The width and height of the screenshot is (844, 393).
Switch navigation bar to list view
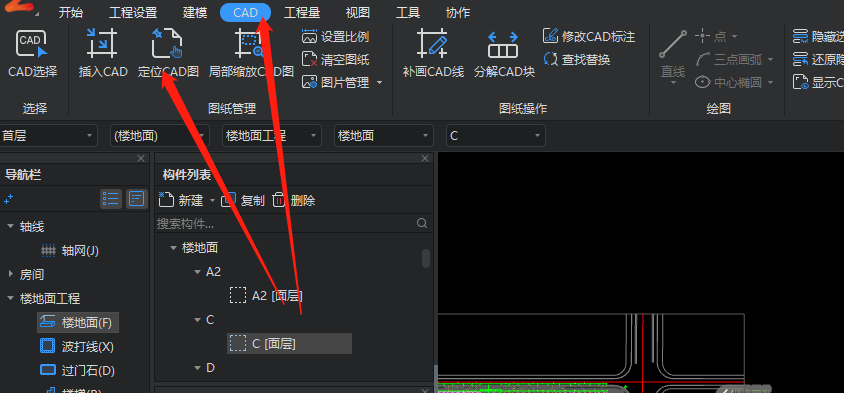click(111, 199)
